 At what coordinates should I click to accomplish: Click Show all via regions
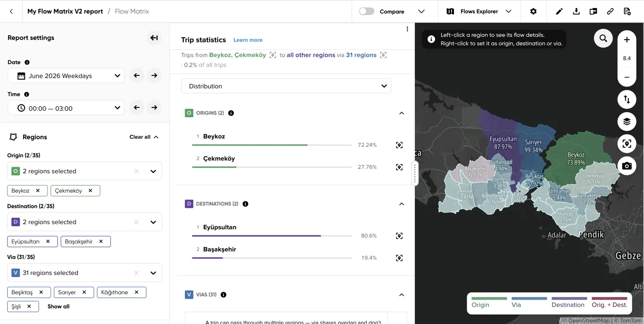[58, 307]
